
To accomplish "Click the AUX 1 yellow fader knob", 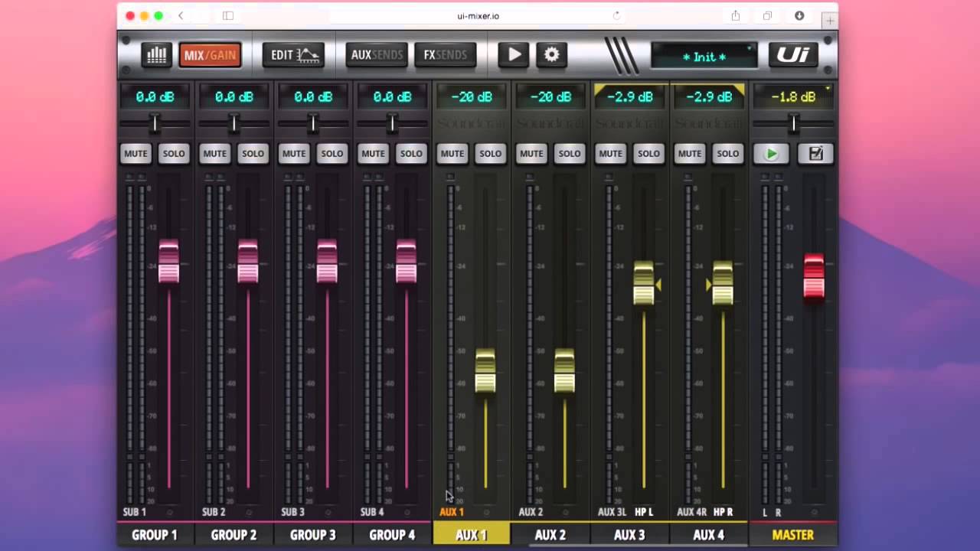I will [x=485, y=372].
